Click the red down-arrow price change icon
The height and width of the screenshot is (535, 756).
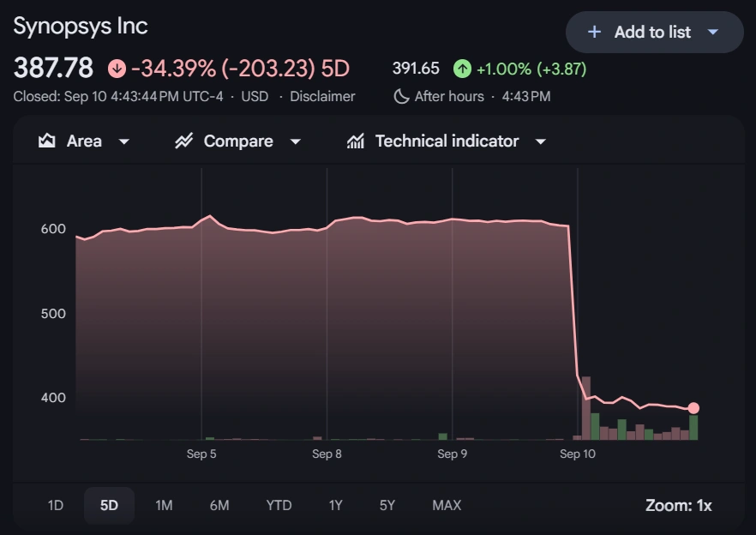point(117,68)
